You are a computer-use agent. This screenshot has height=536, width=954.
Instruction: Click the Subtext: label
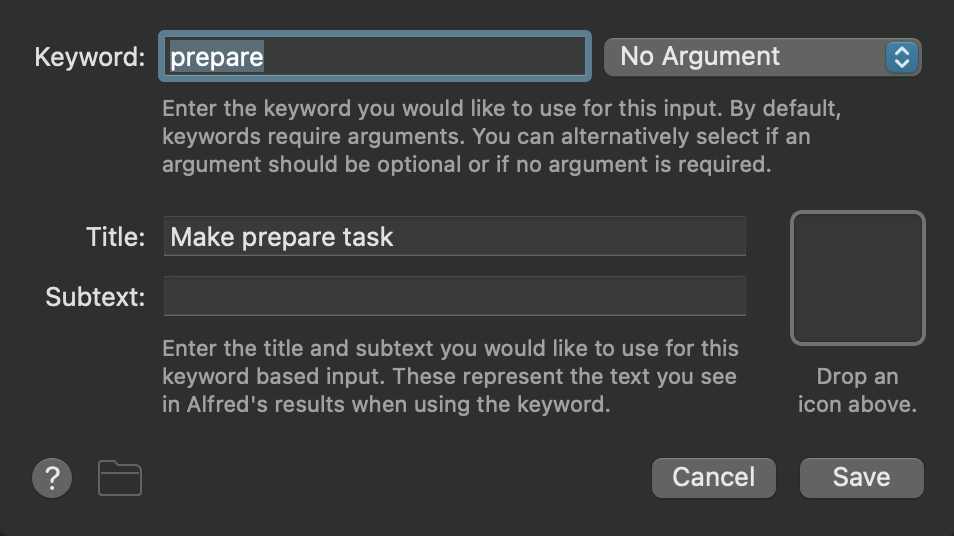pos(96,297)
